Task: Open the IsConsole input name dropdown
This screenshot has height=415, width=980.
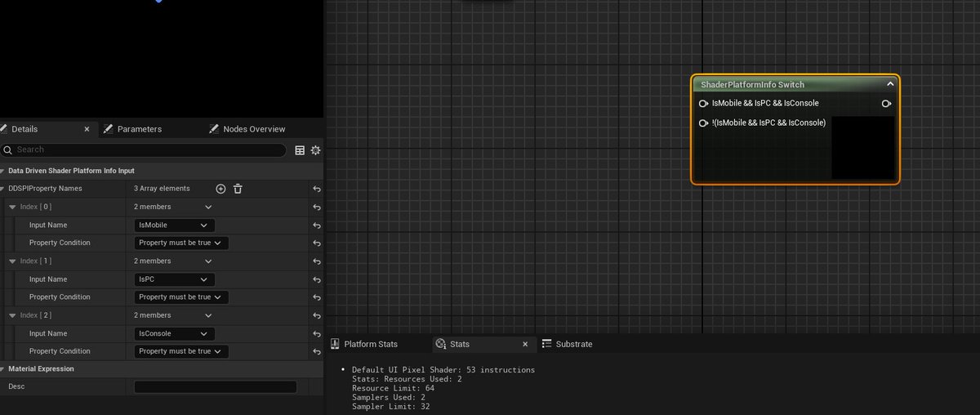Action: [175, 333]
